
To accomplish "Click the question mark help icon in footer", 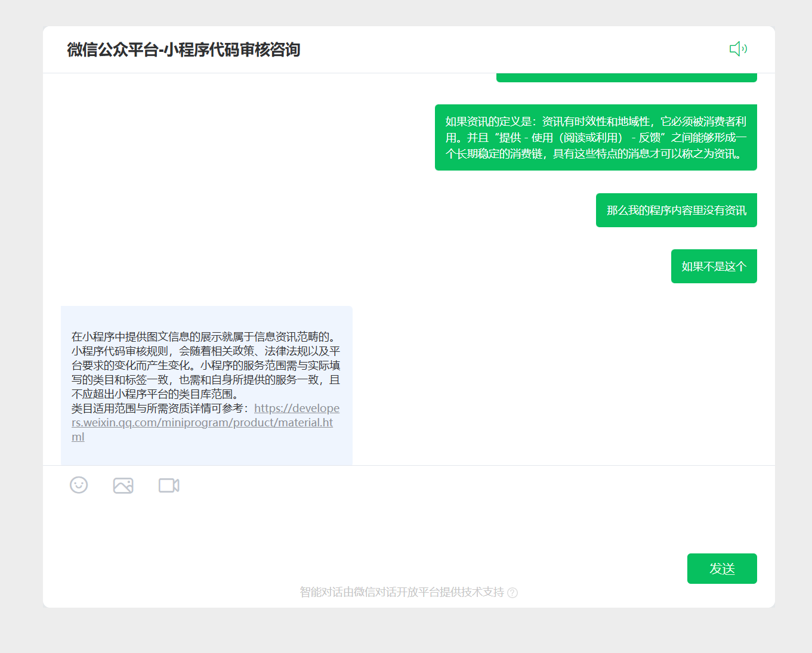I will click(x=514, y=593).
